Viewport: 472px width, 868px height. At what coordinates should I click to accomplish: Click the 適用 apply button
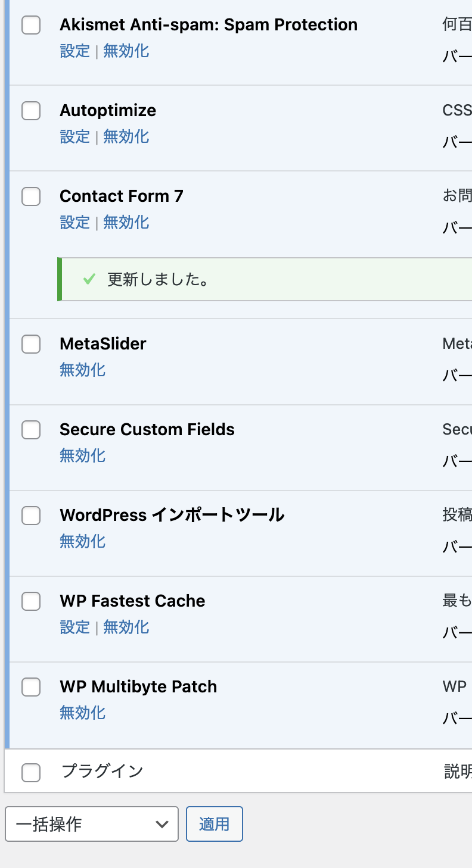point(214,824)
